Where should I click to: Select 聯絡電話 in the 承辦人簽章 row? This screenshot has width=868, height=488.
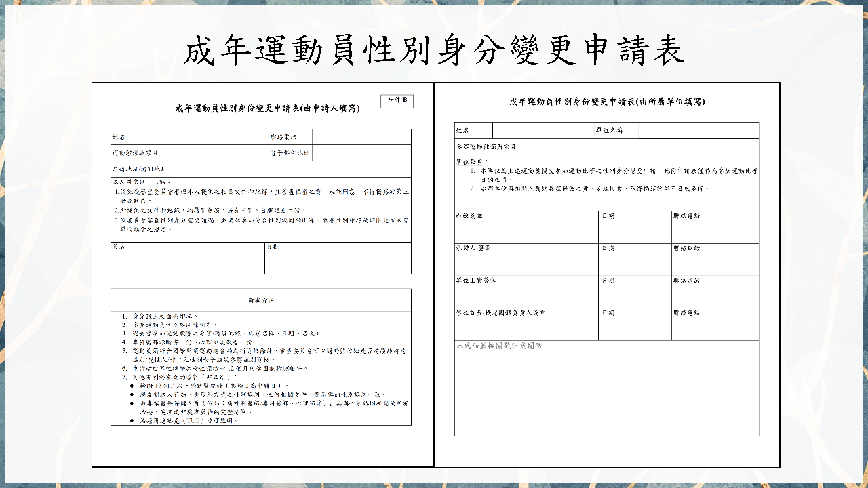click(687, 249)
